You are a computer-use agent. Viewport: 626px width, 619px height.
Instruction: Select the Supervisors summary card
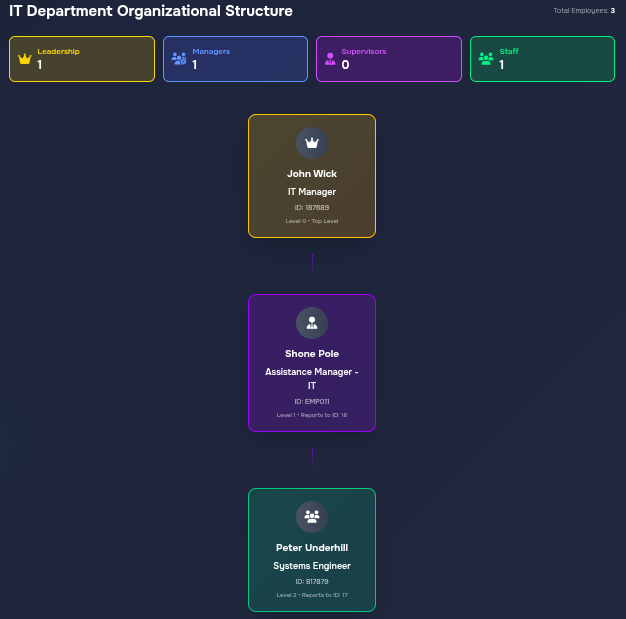pyautogui.click(x=389, y=59)
